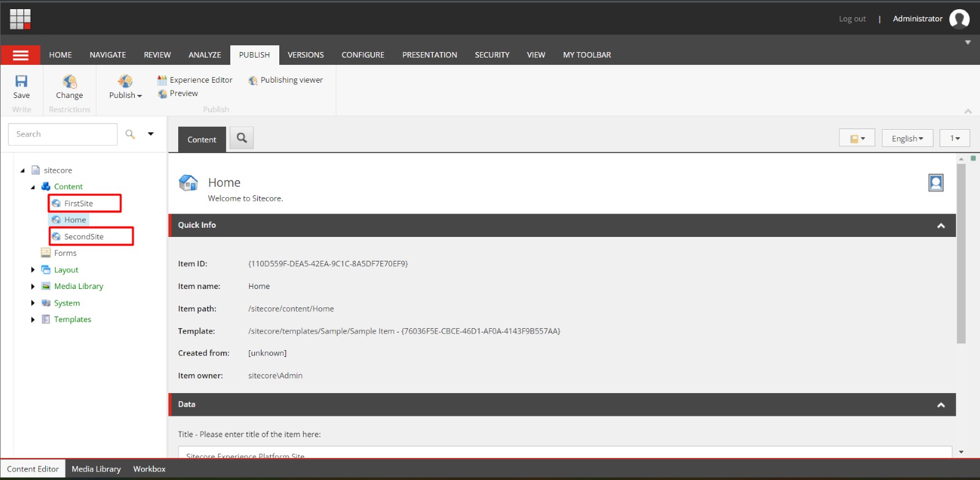This screenshot has width=980, height=480.
Task: Open the Publishing viewer
Action: [x=285, y=80]
